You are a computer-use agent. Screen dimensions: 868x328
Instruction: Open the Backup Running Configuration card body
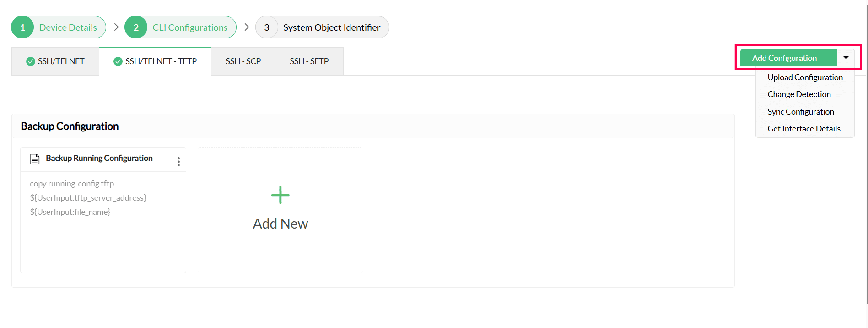[x=103, y=222]
